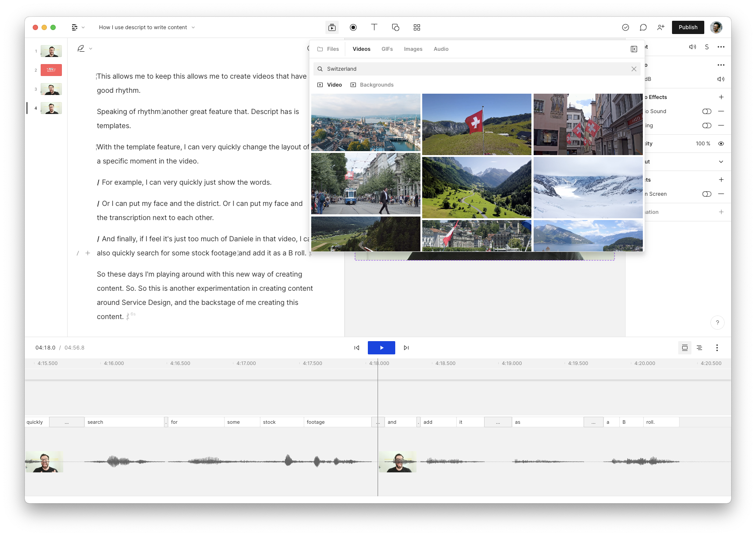This screenshot has width=756, height=536.
Task: Click the Publish button
Action: (687, 27)
